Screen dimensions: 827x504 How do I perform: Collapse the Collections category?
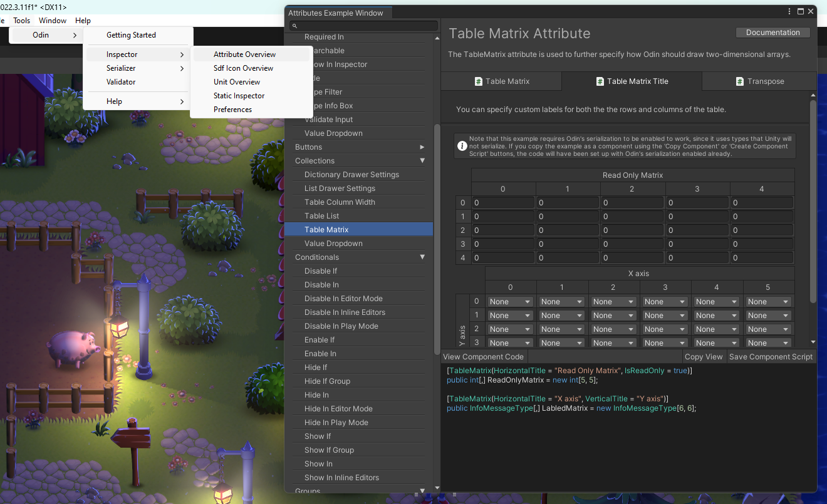pos(422,161)
